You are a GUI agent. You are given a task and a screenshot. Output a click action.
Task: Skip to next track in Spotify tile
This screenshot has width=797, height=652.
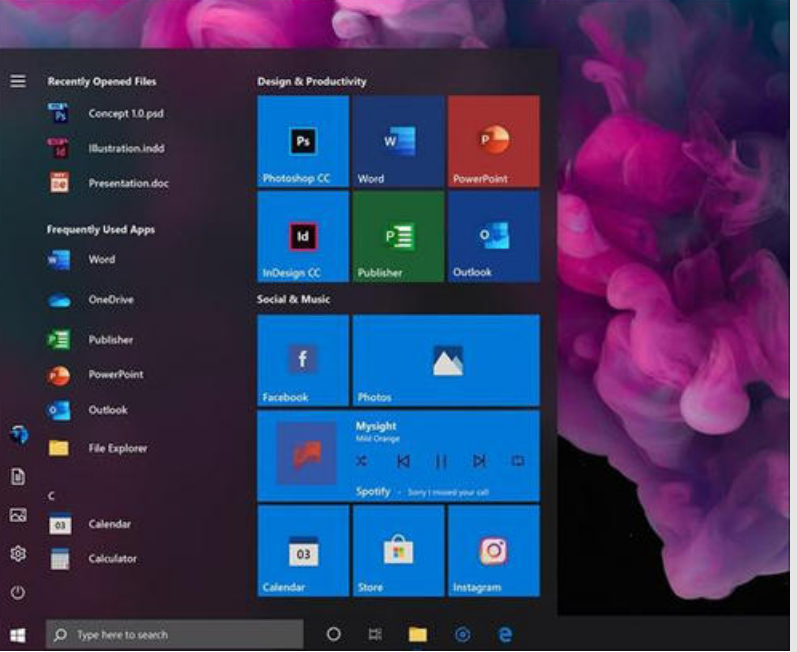tap(479, 461)
